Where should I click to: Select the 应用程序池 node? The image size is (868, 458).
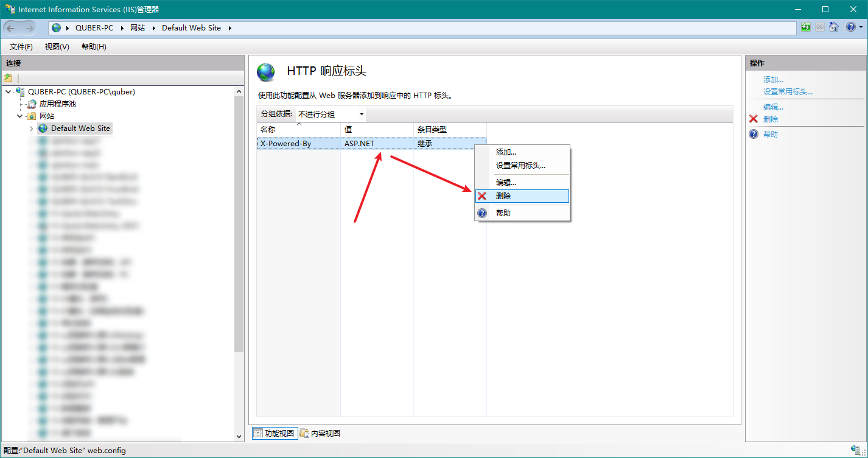[57, 104]
